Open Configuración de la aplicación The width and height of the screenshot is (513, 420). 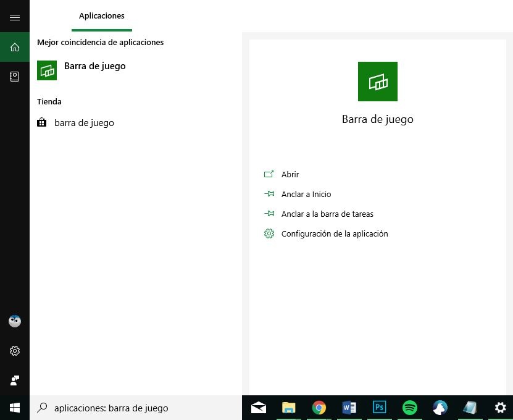(326, 233)
